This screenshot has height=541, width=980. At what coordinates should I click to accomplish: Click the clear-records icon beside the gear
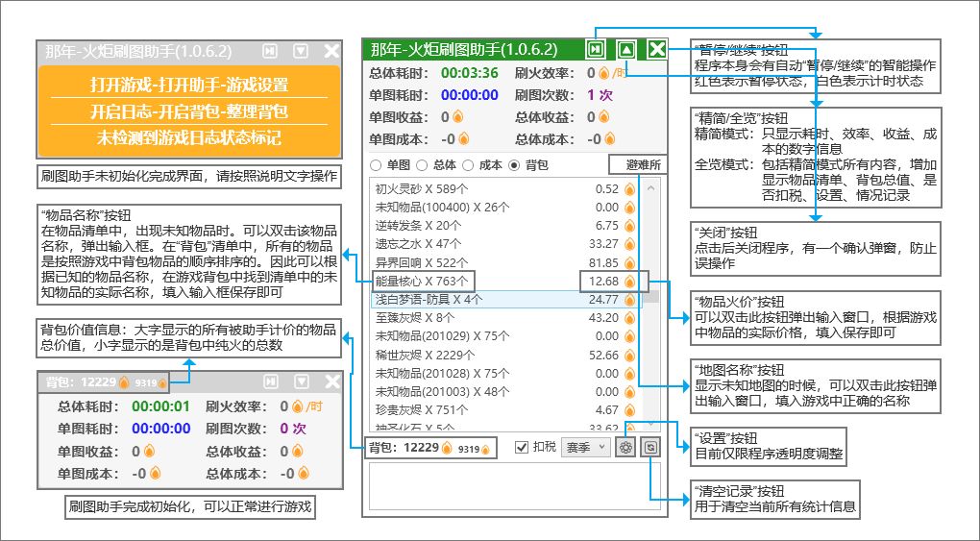[650, 447]
